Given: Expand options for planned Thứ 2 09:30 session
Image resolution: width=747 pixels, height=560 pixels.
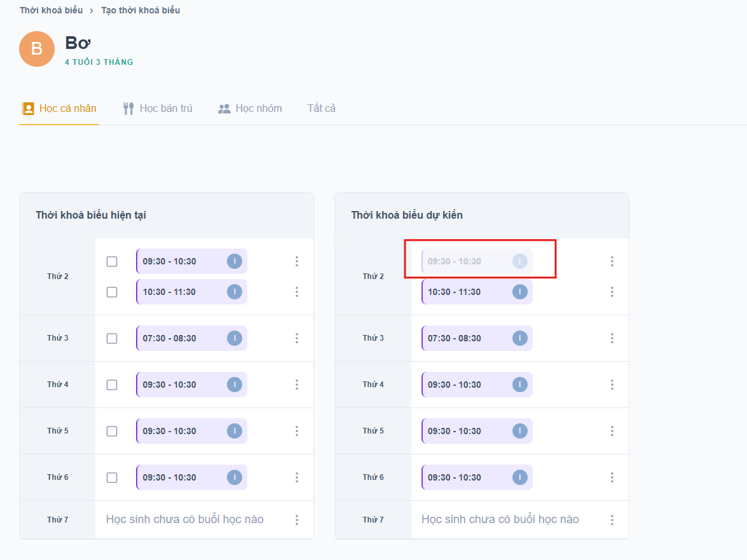Looking at the screenshot, I should point(612,261).
